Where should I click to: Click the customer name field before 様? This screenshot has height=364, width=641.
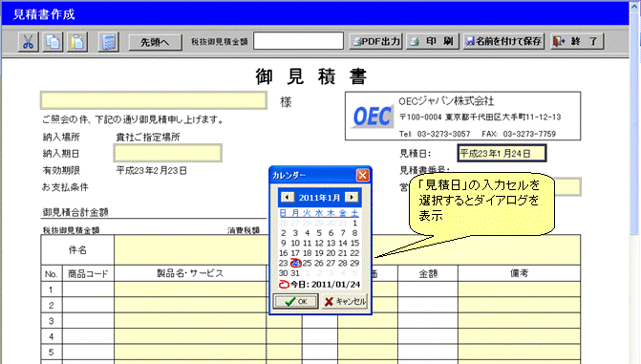[x=154, y=100]
